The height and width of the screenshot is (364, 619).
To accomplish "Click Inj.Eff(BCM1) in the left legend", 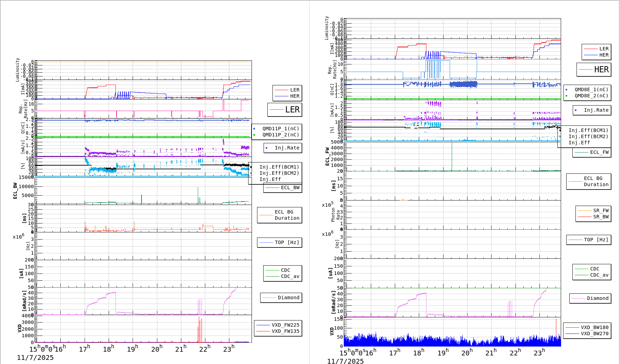I will (x=279, y=167).
